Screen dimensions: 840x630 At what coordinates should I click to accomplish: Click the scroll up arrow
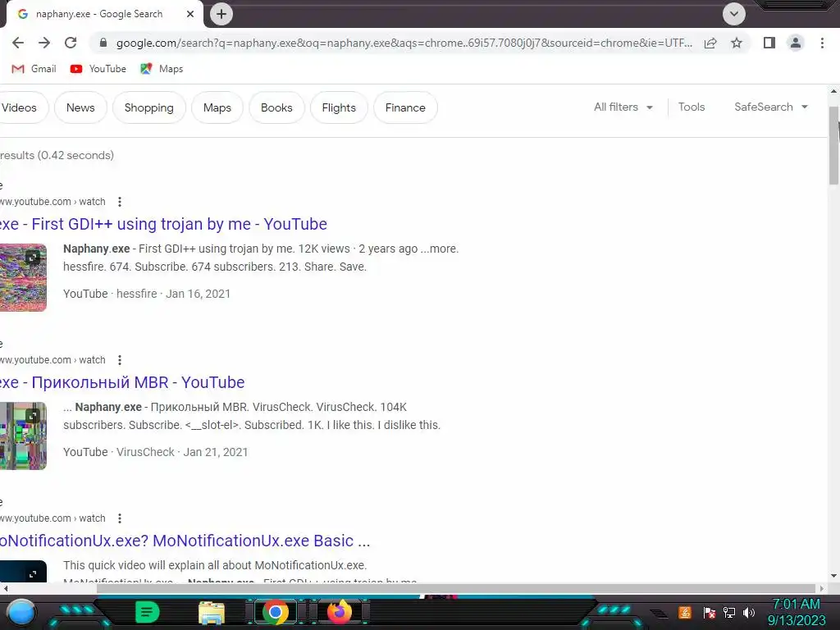coord(833,92)
